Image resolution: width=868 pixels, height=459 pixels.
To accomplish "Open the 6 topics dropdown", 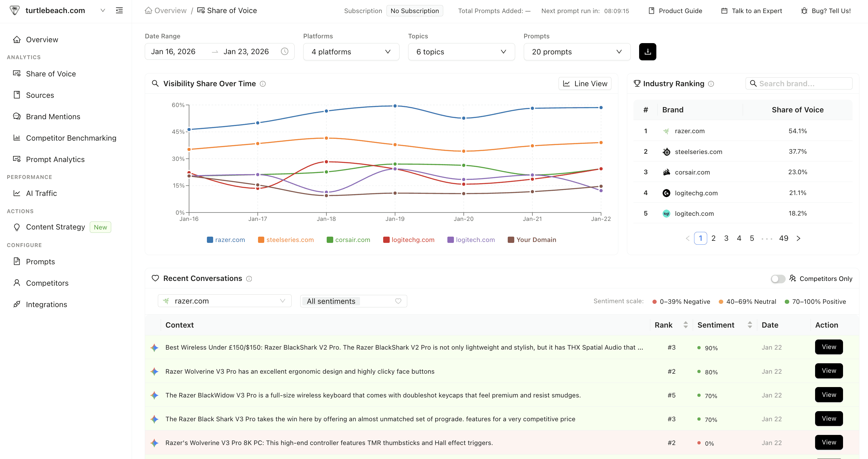I will 461,51.
